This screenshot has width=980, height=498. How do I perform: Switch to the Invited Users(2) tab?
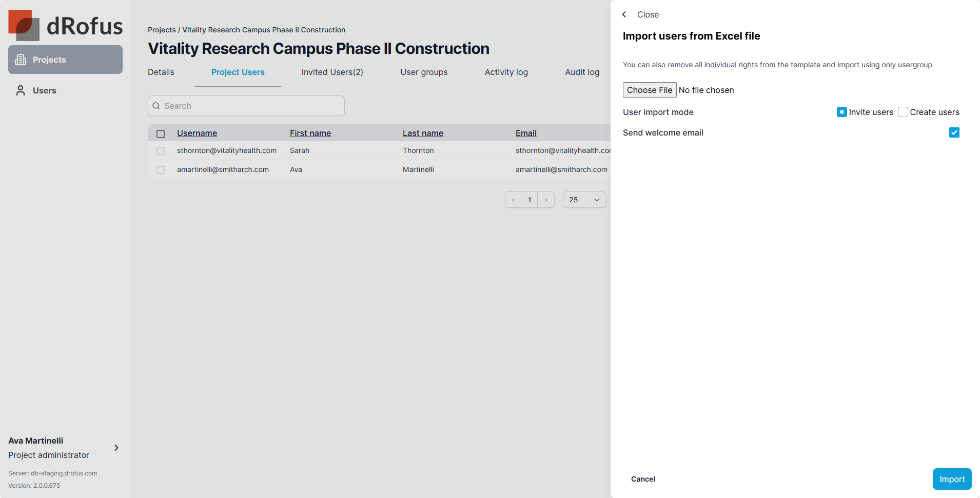point(332,72)
